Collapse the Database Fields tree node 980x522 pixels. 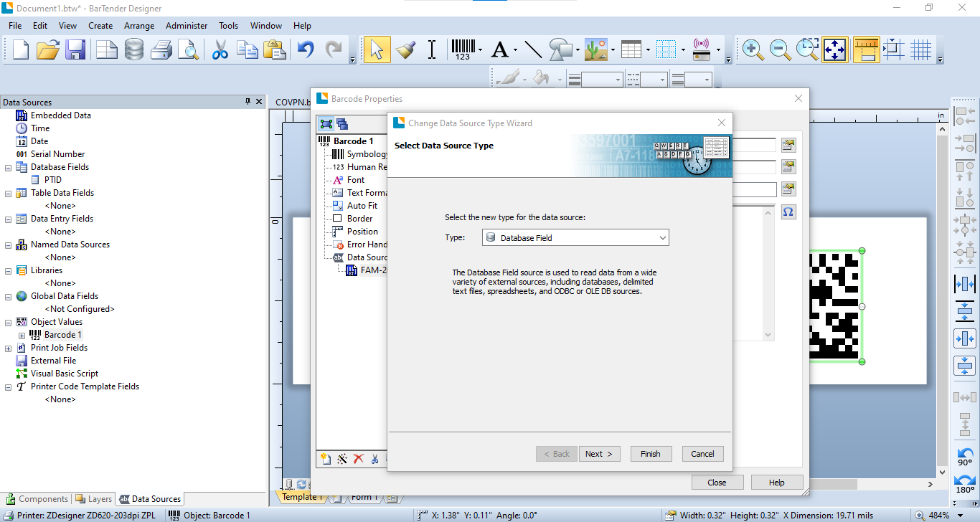click(9, 167)
